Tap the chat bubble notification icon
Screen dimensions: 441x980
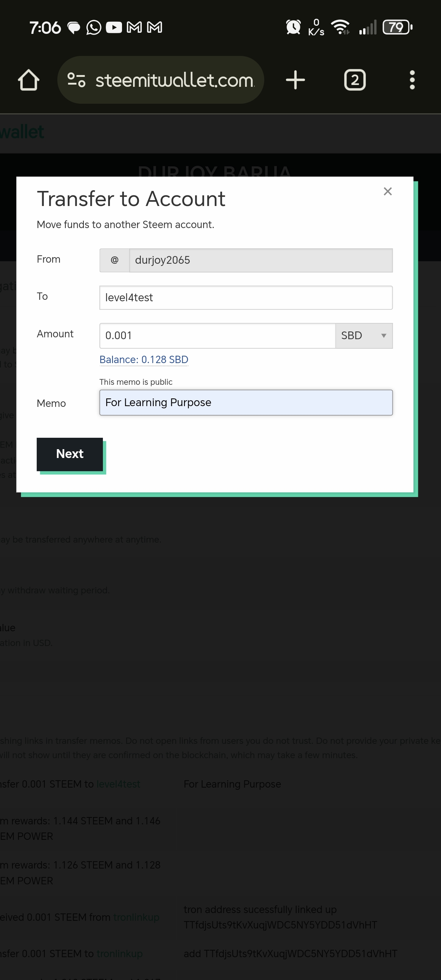[x=74, y=28]
